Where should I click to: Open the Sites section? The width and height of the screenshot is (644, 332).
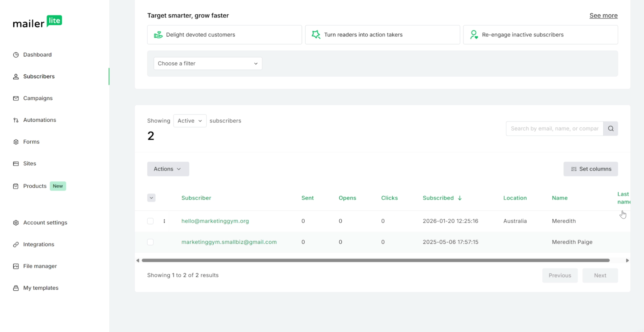click(x=16, y=164)
